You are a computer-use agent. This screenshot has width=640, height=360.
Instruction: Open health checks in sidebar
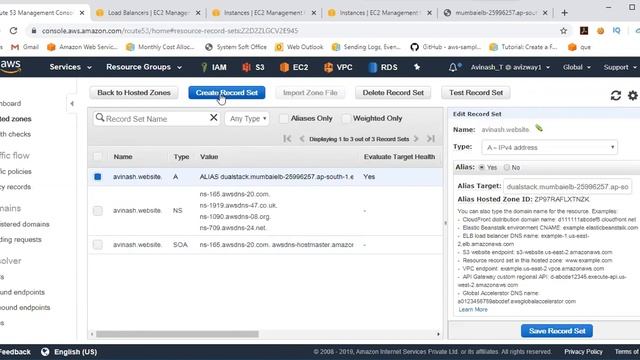point(15,134)
